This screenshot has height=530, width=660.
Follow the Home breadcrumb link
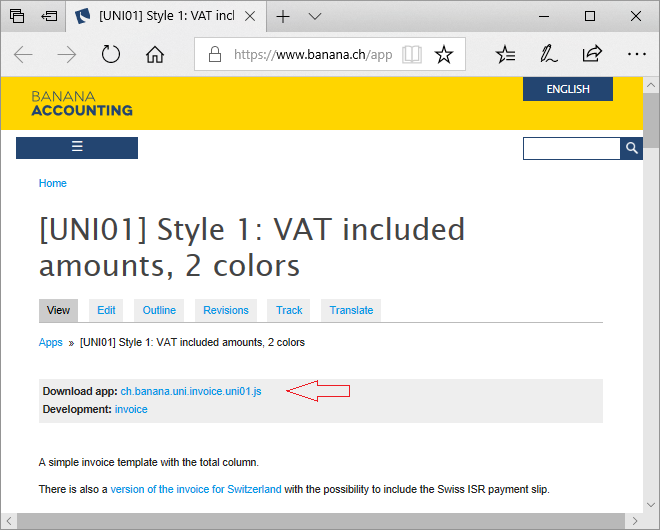[53, 183]
